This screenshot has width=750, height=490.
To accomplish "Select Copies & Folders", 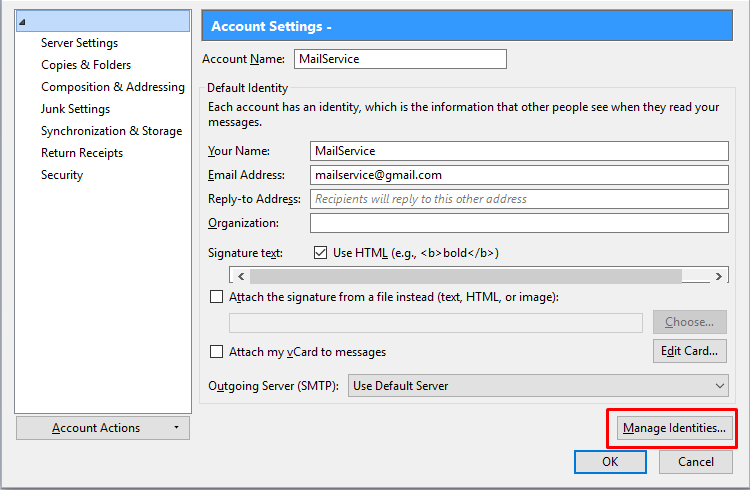I will [86, 65].
